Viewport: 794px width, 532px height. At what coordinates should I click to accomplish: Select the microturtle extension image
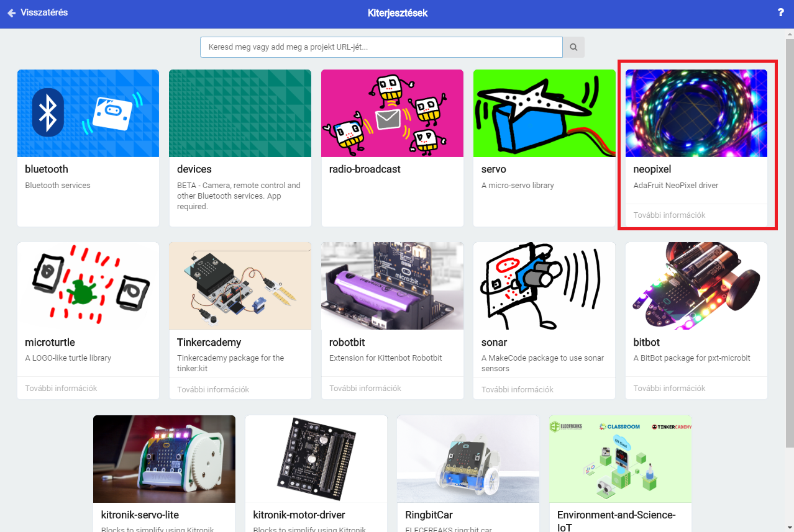click(88, 286)
